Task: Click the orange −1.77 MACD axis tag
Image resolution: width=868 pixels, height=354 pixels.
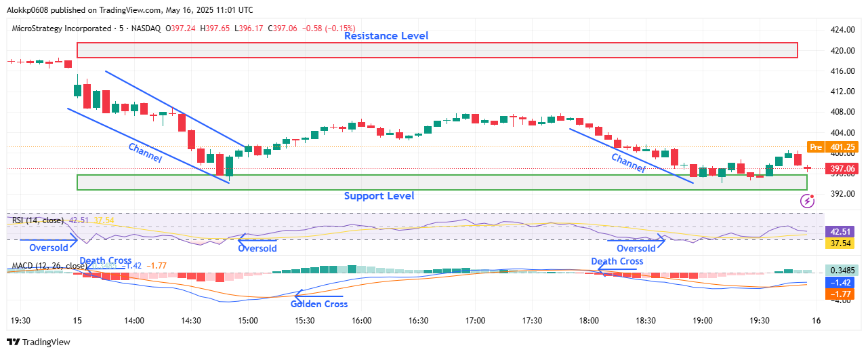Action: click(x=840, y=294)
